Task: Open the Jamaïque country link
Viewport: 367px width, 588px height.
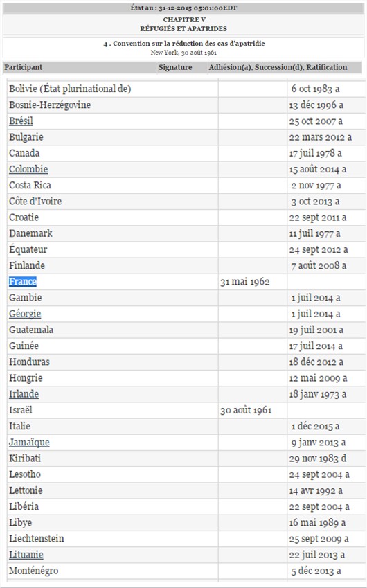Action: (29, 443)
